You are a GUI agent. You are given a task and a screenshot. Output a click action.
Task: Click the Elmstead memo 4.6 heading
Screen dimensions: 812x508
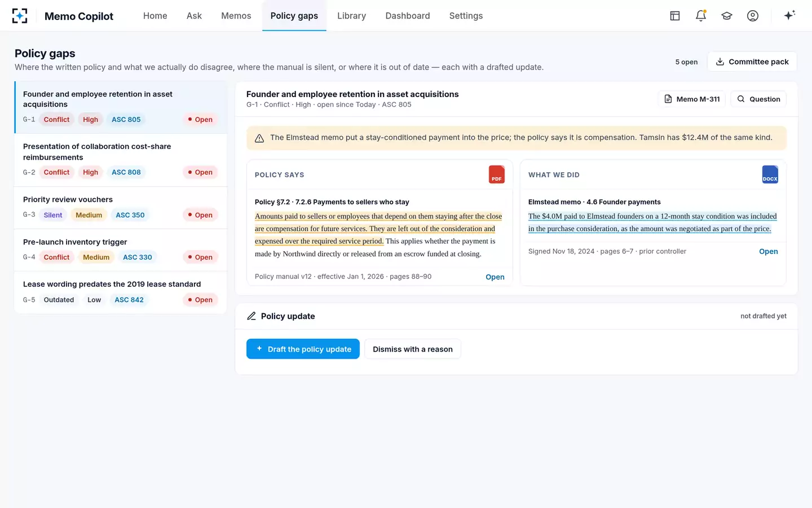(x=594, y=202)
